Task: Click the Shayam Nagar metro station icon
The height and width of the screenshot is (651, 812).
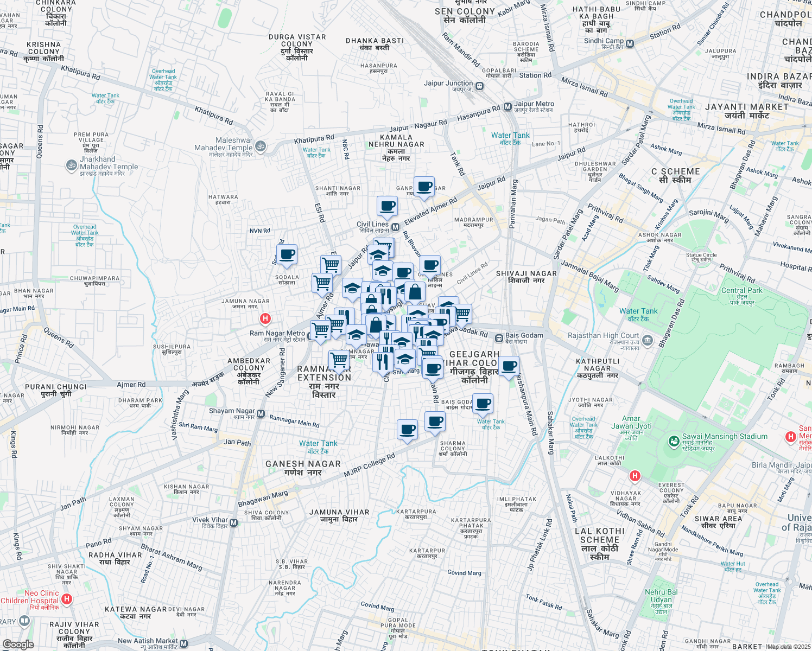Action: tap(261, 414)
